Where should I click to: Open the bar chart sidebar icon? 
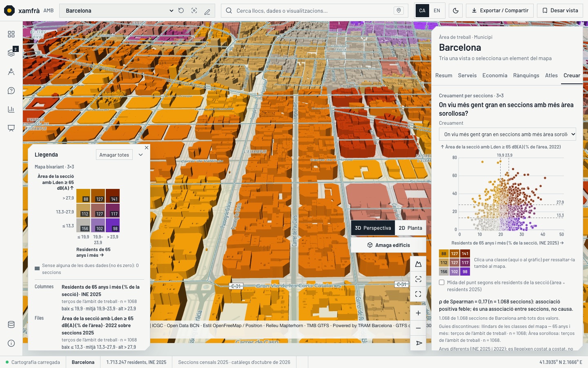[11, 109]
